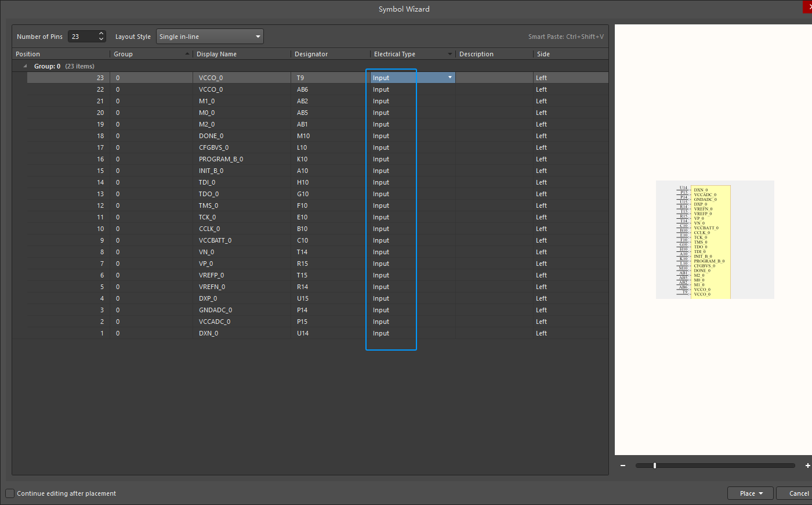Select the TCK_0 display name cell

(x=242, y=217)
